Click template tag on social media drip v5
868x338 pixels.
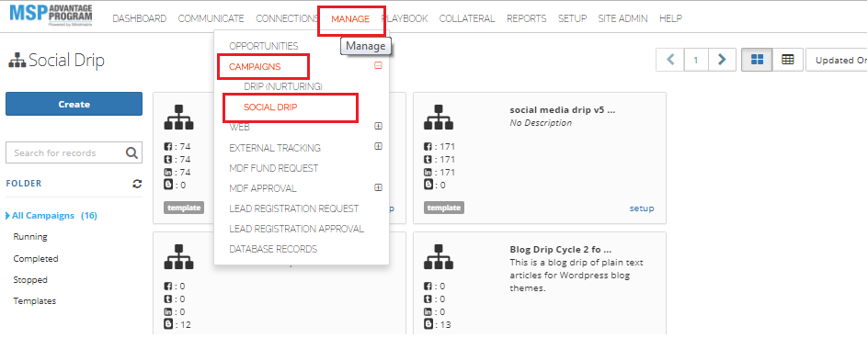[x=444, y=208]
